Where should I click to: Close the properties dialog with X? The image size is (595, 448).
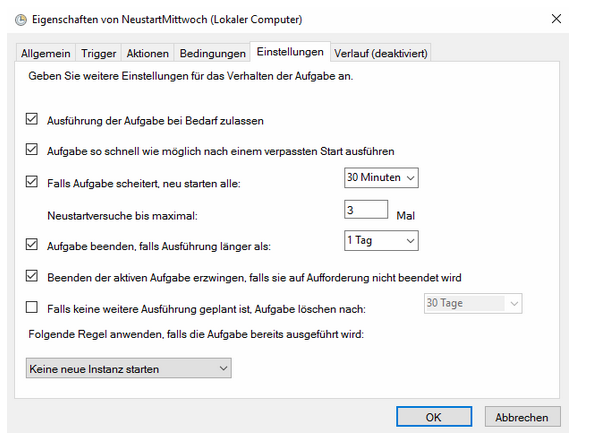point(556,19)
